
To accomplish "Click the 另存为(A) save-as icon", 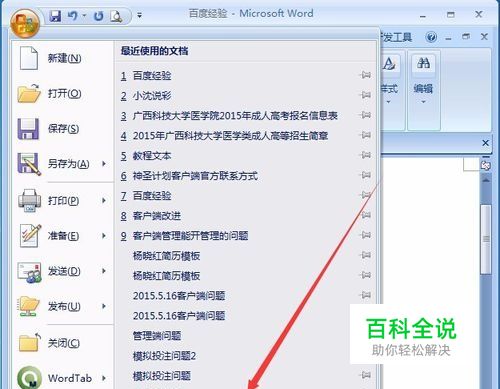I will click(29, 164).
